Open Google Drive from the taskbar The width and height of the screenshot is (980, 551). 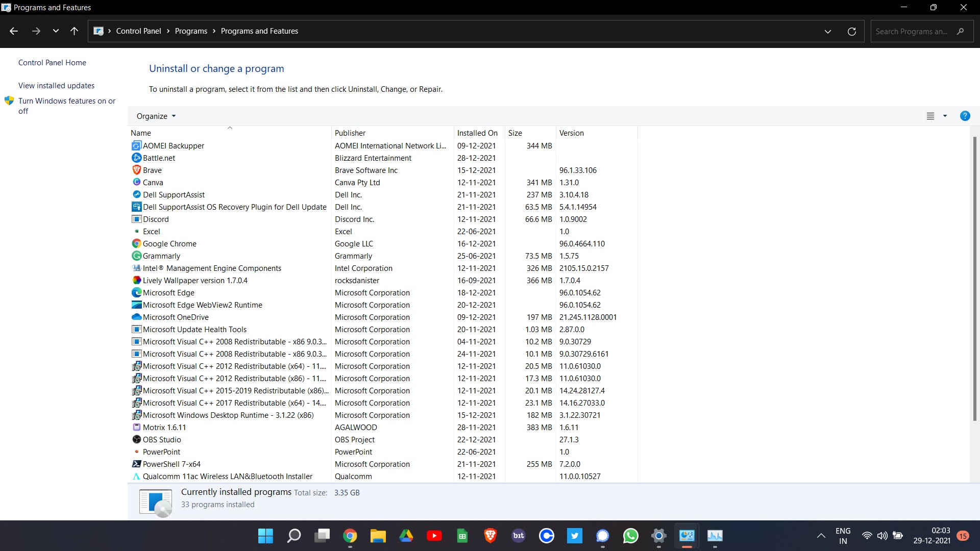pos(406,536)
